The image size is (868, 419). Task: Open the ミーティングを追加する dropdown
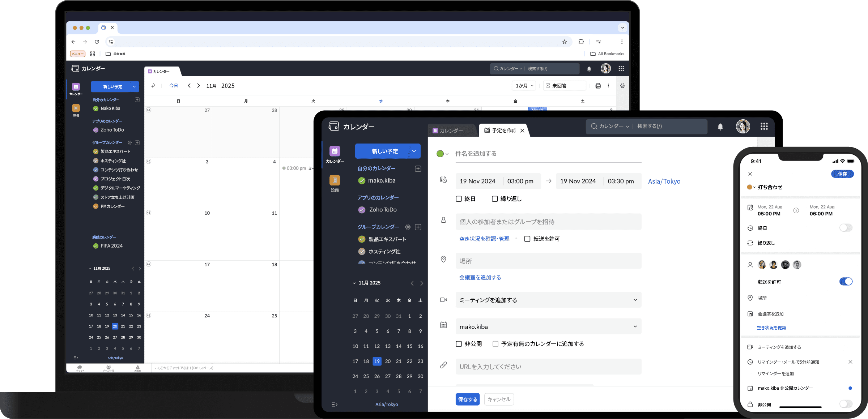(548, 300)
